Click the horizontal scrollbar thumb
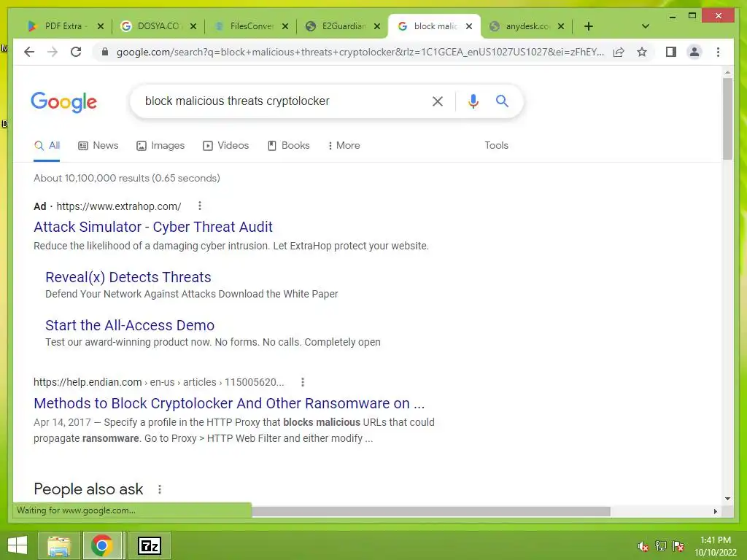 430,511
